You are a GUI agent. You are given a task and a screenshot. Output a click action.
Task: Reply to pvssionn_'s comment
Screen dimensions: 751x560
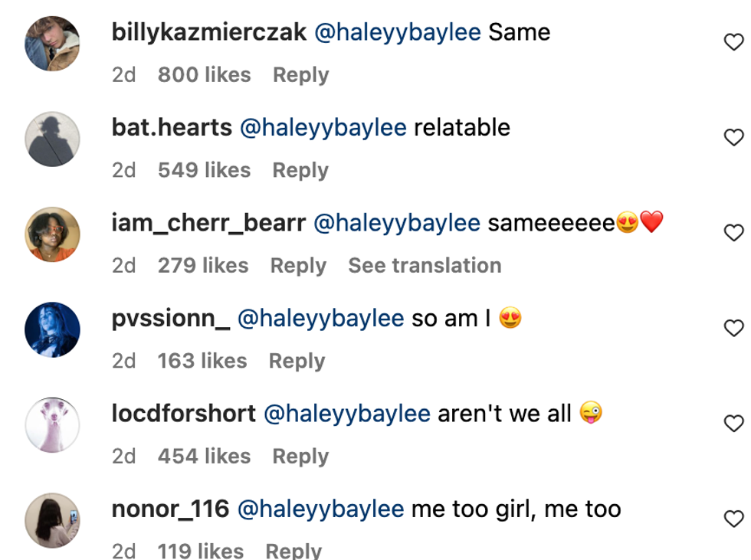click(x=297, y=361)
